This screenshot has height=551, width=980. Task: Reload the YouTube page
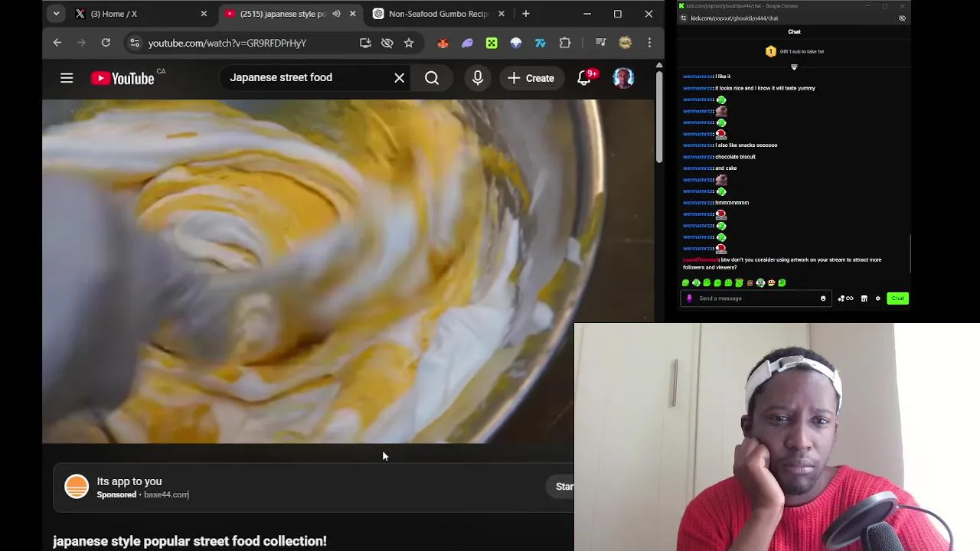[x=106, y=43]
